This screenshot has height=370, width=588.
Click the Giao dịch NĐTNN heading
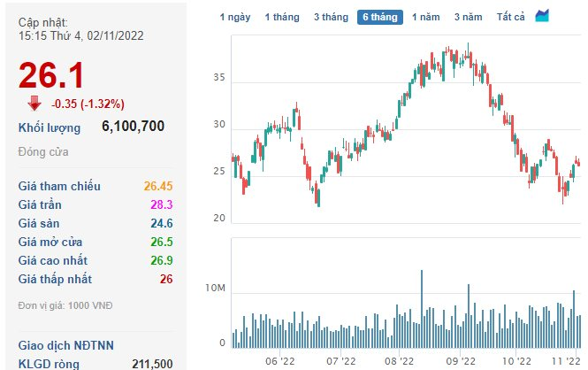66,345
